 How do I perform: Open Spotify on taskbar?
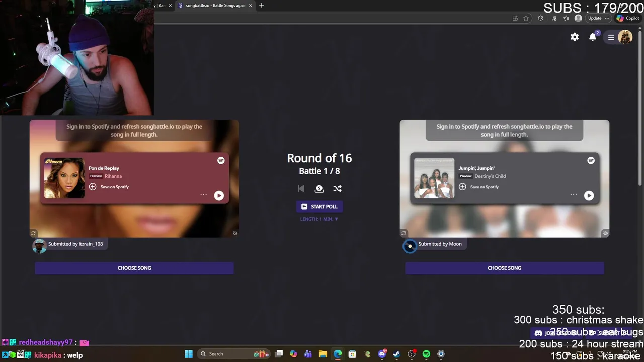click(x=426, y=354)
